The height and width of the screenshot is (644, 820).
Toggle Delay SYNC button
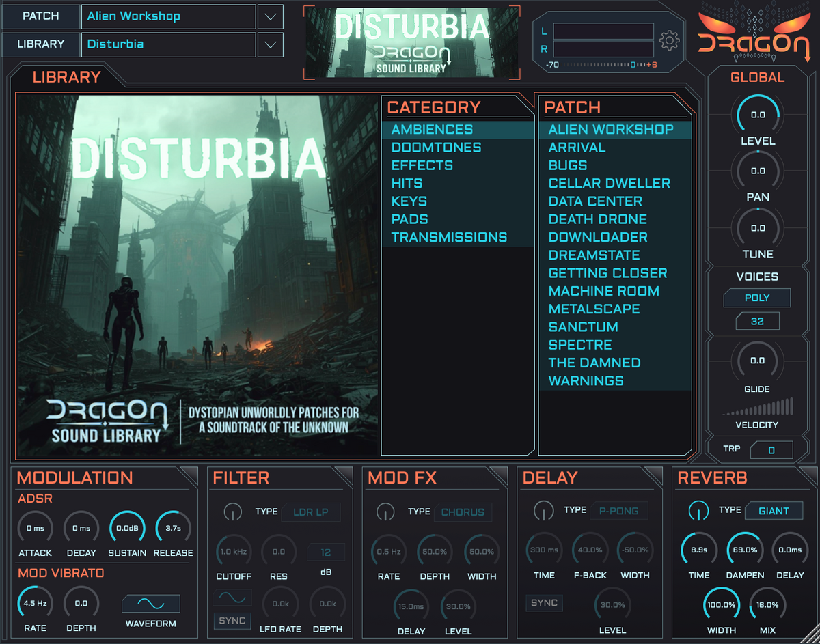(545, 603)
